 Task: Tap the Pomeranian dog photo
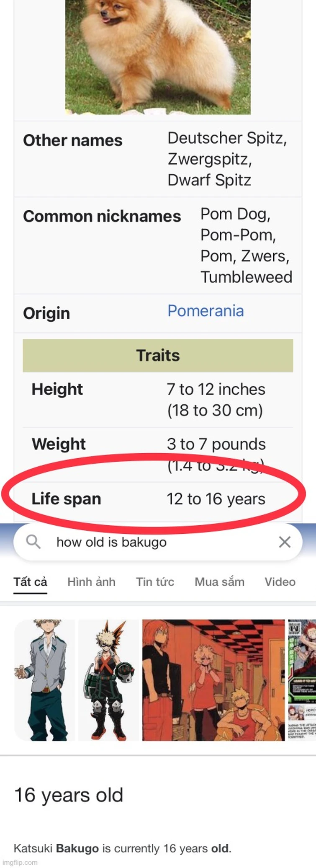[158, 57]
